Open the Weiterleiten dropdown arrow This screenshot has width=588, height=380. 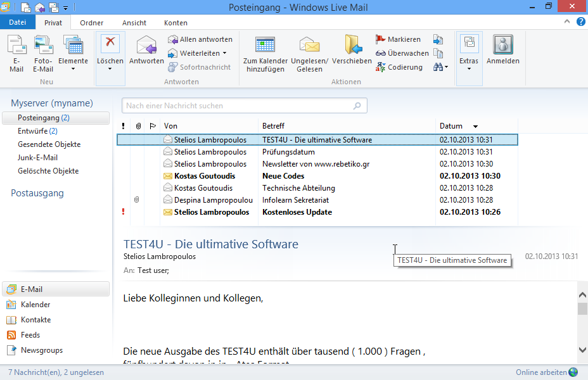click(225, 53)
